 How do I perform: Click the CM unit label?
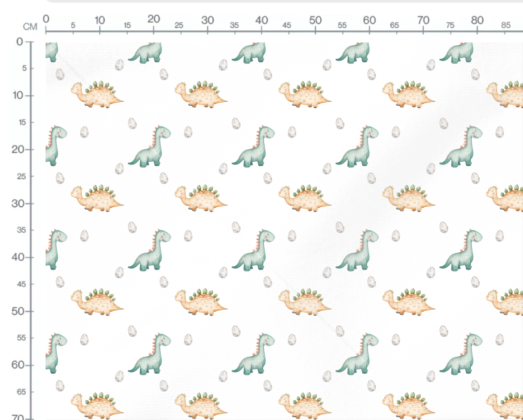pyautogui.click(x=30, y=26)
